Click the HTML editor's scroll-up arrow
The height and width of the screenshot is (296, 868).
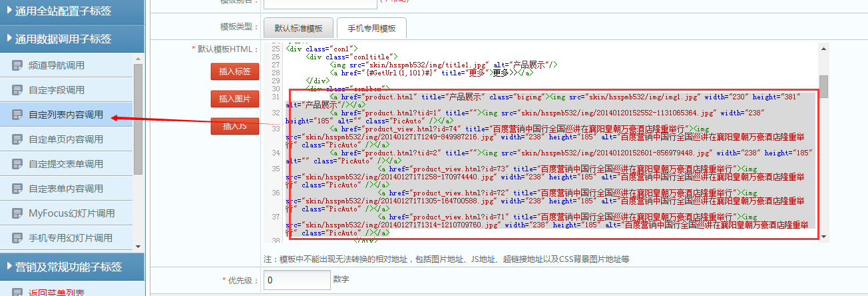point(823,49)
